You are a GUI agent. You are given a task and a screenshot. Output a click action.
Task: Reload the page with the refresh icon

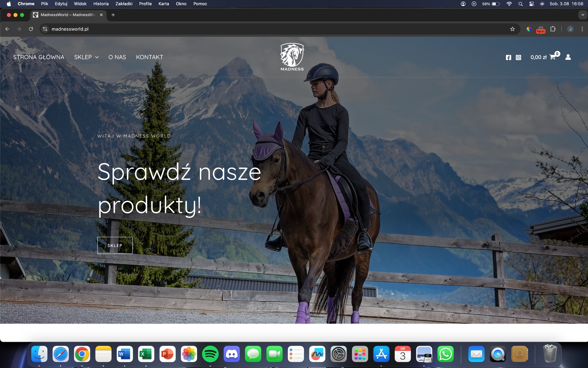[31, 29]
